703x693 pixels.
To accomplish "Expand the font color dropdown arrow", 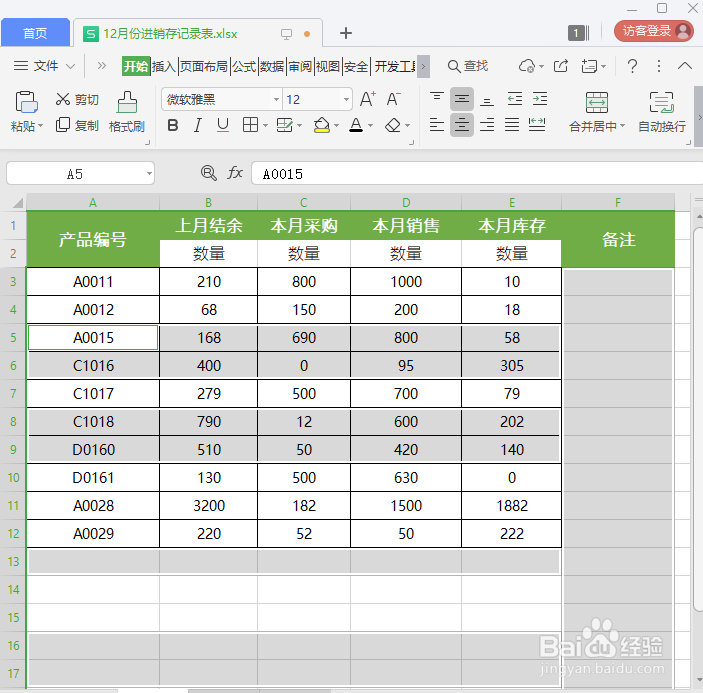I will (370, 126).
